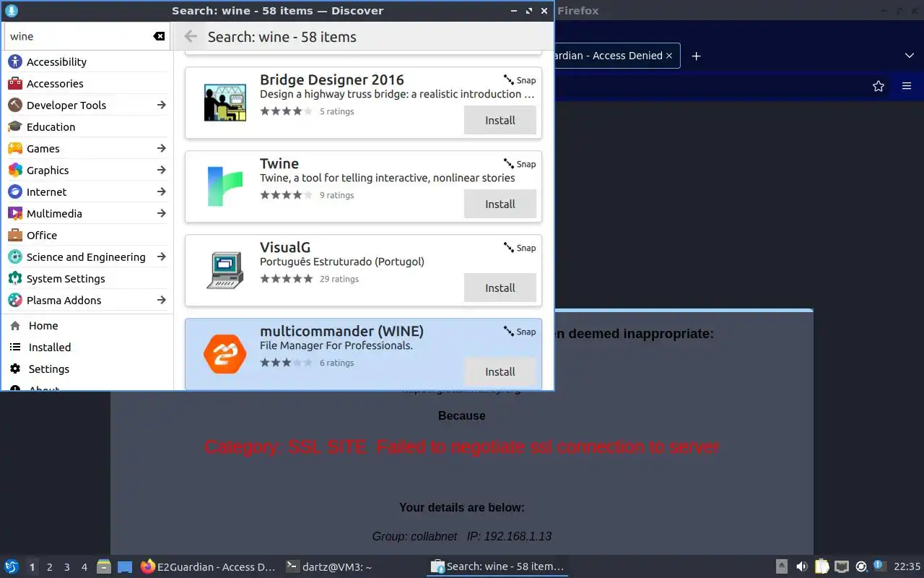Activate E2Guardian Firefox taskbar entry
The width and height of the screenshot is (924, 578).
pos(208,567)
